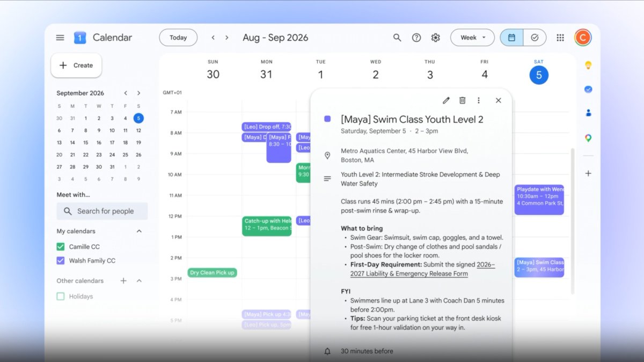Go to the next week arrow
Screen dimensions: 644x362
(227, 38)
